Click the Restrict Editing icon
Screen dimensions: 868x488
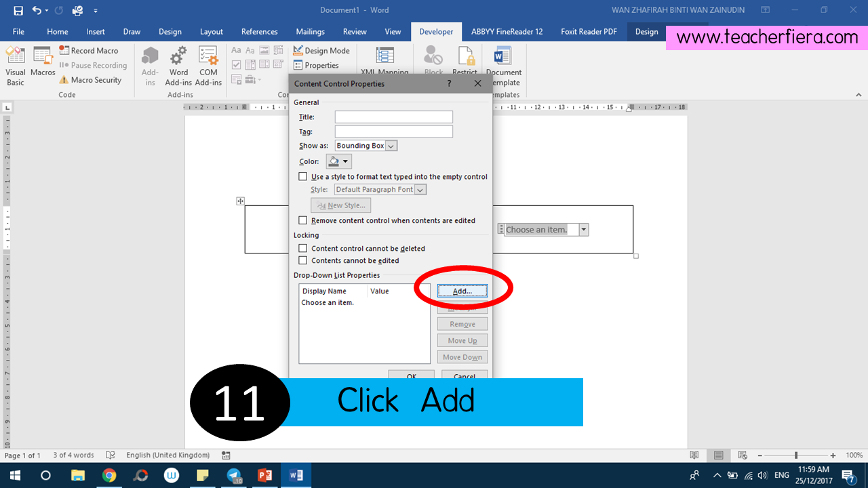(465, 60)
